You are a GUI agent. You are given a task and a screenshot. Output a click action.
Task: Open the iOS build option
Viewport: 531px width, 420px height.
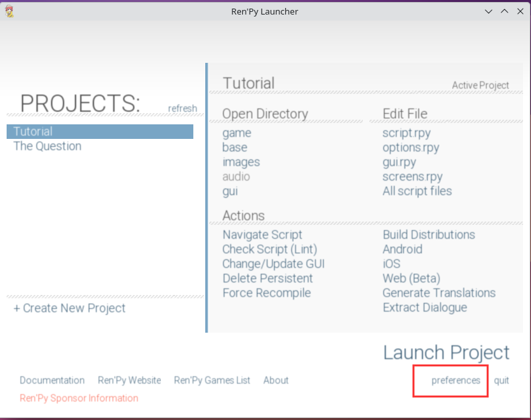(391, 264)
